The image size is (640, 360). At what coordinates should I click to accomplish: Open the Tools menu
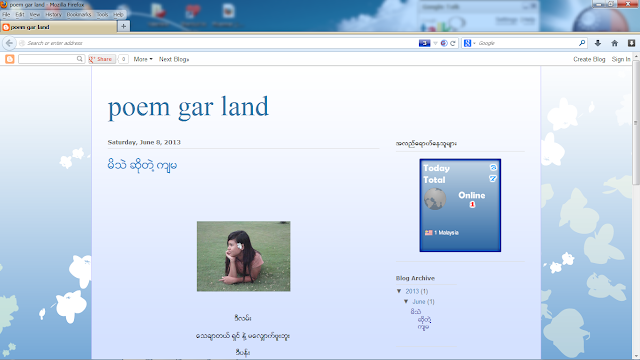pyautogui.click(x=102, y=14)
